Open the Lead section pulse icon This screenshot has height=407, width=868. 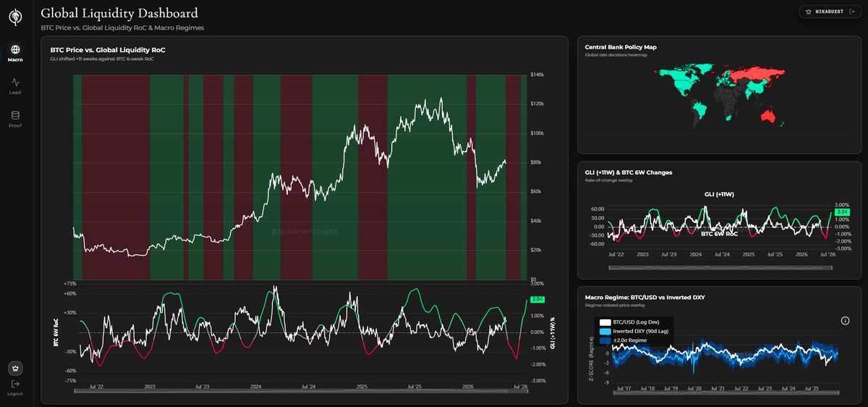coord(15,82)
